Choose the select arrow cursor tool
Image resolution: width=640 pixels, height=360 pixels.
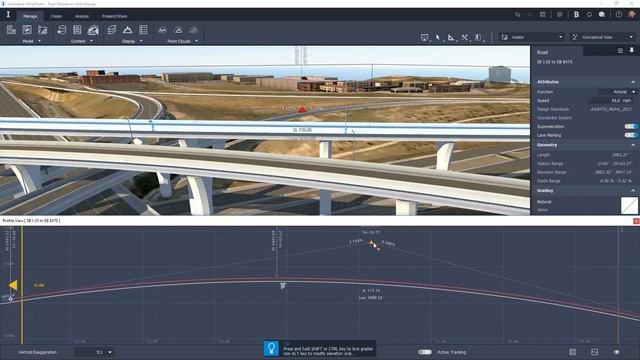pos(438,38)
